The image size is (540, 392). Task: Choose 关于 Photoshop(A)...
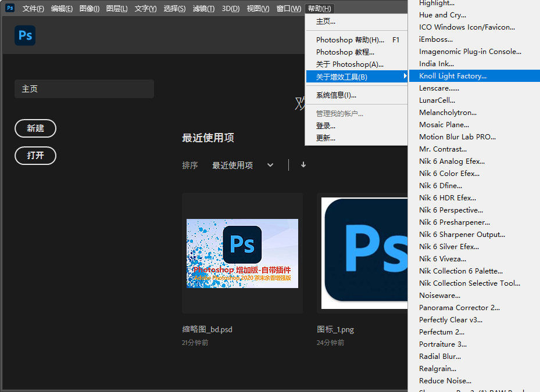[356, 64]
